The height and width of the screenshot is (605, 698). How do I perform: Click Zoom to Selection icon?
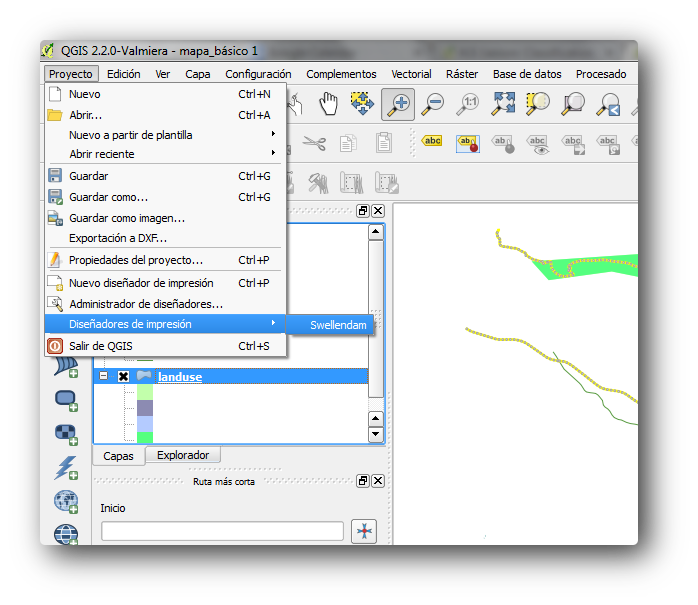point(538,104)
